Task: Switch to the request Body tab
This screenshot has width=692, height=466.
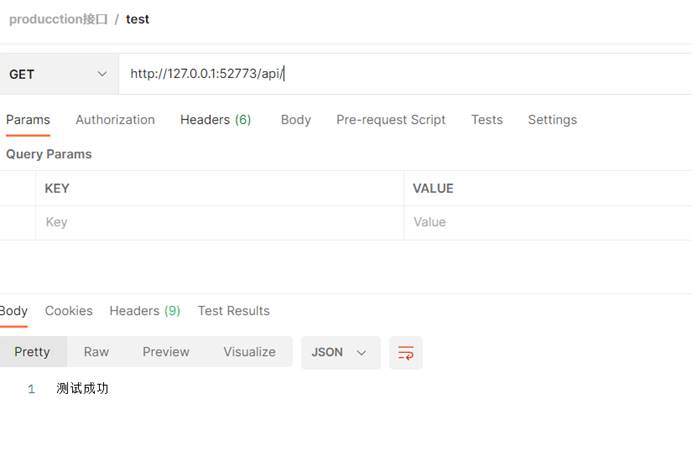Action: (296, 120)
